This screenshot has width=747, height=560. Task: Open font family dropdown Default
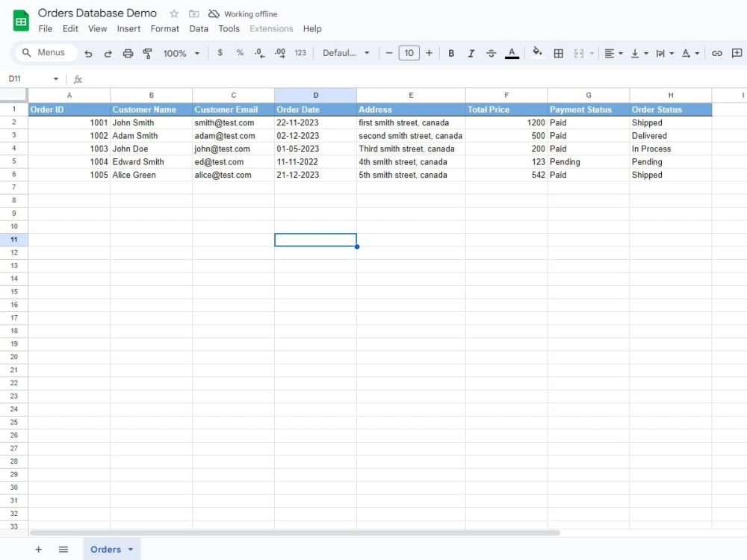(346, 53)
